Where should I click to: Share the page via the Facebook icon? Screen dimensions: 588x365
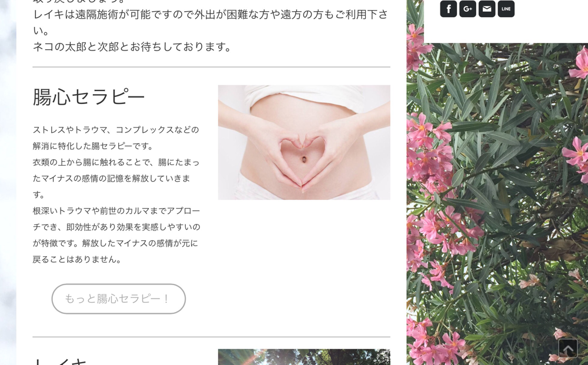tap(449, 9)
